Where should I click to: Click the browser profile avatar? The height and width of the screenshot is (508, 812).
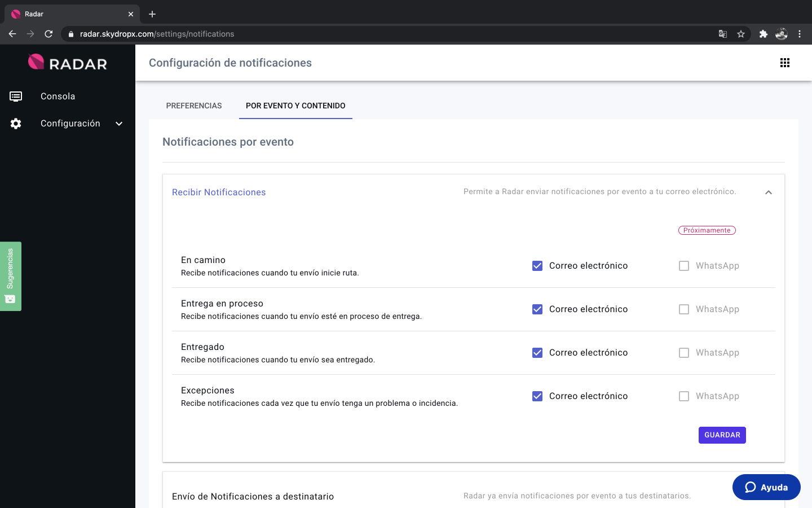[x=782, y=34]
